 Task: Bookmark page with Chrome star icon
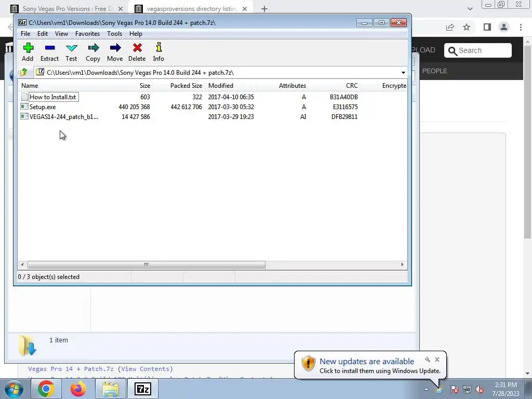(x=467, y=27)
